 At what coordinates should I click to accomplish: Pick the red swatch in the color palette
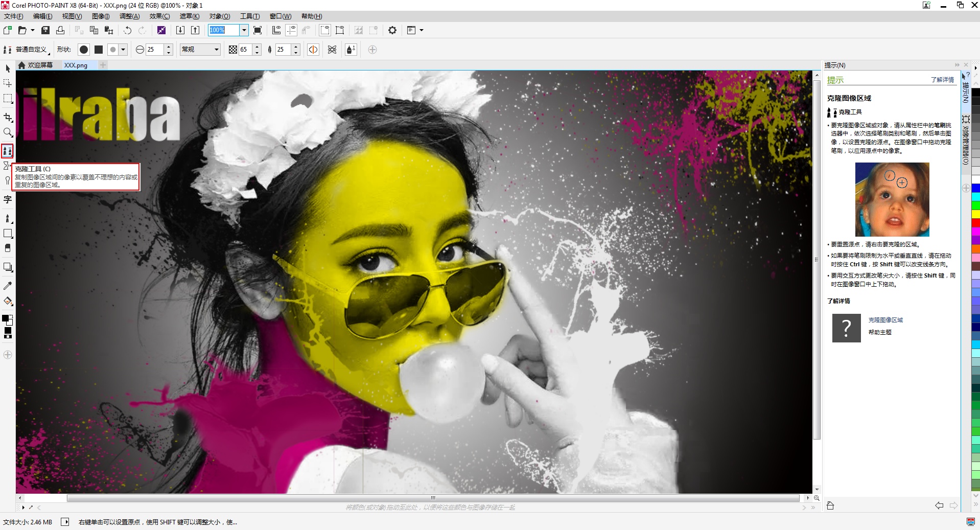click(975, 223)
